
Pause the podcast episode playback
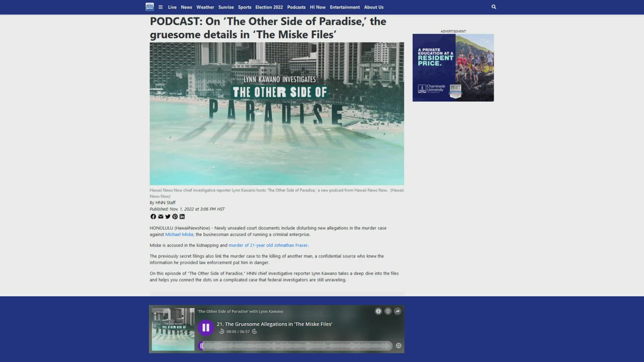(x=205, y=328)
